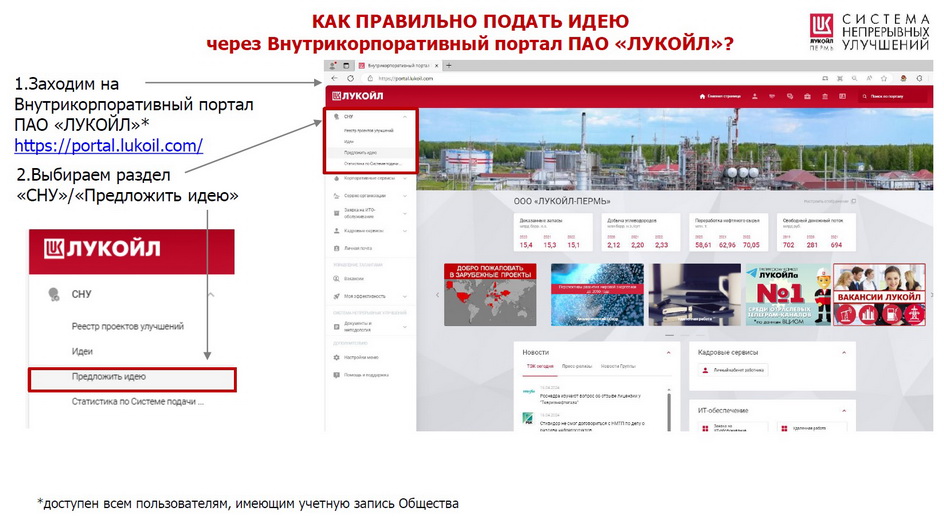This screenshot has height=522, width=944.
Task: Open the user profile icon in the red header
Action: [755, 97]
